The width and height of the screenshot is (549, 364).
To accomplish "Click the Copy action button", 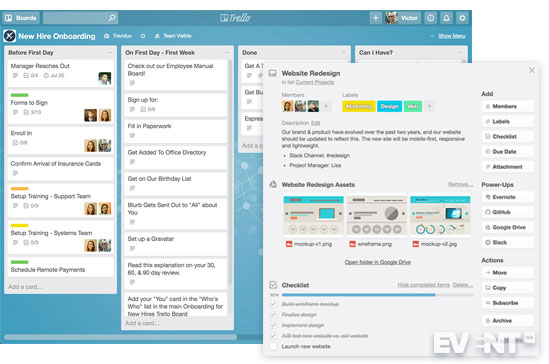I will click(508, 288).
